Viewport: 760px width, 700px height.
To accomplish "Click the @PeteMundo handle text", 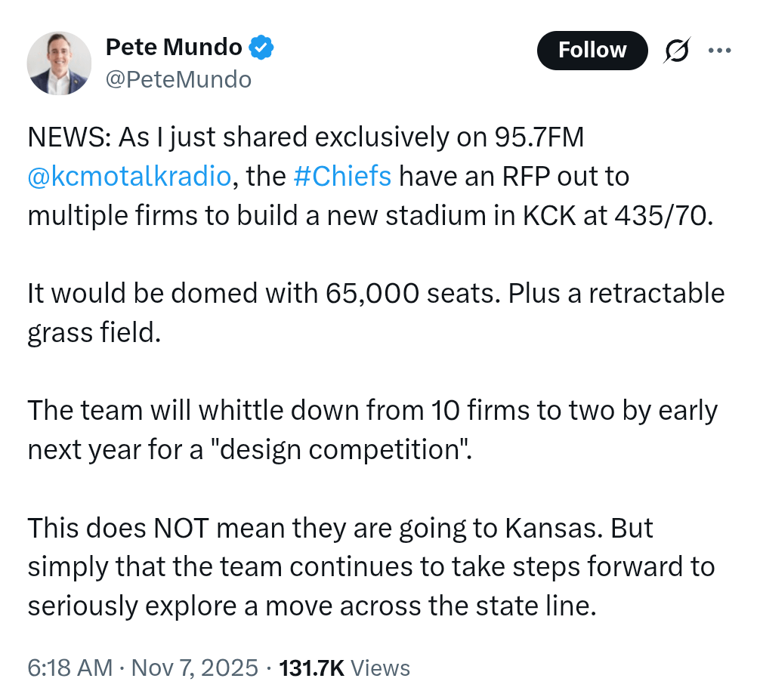I will (x=179, y=79).
